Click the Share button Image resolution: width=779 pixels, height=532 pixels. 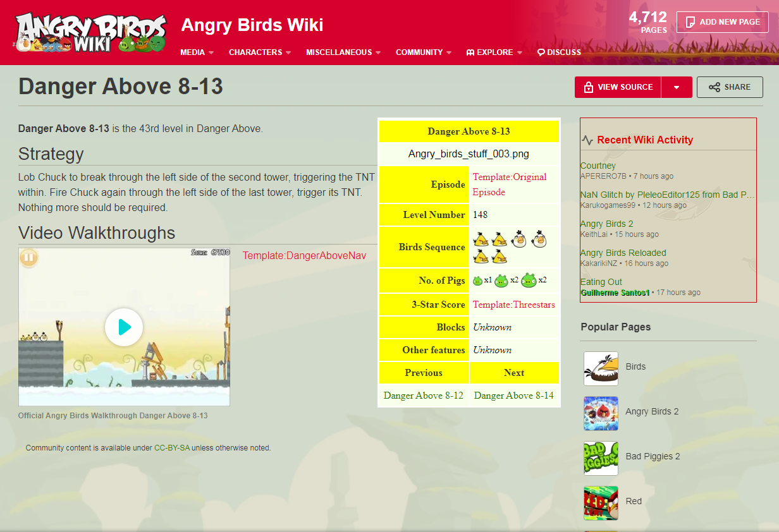[730, 87]
